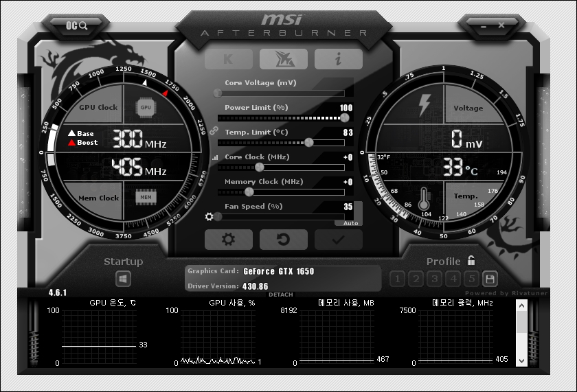
Task: Click the Temp. Limit value 83
Action: coord(348,132)
